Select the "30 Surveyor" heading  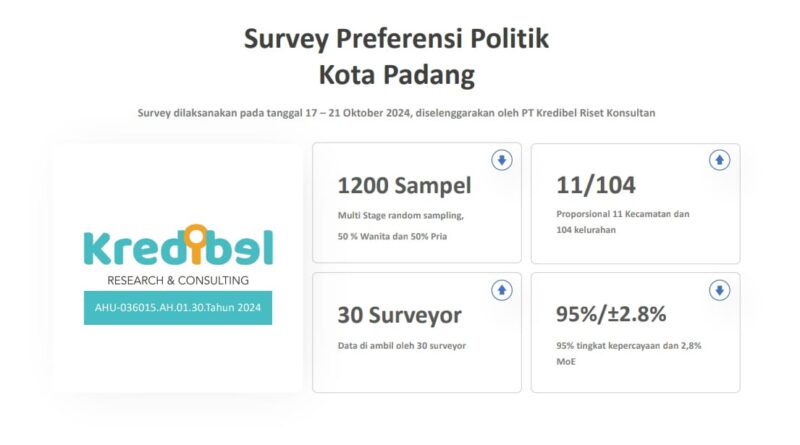[x=399, y=316]
